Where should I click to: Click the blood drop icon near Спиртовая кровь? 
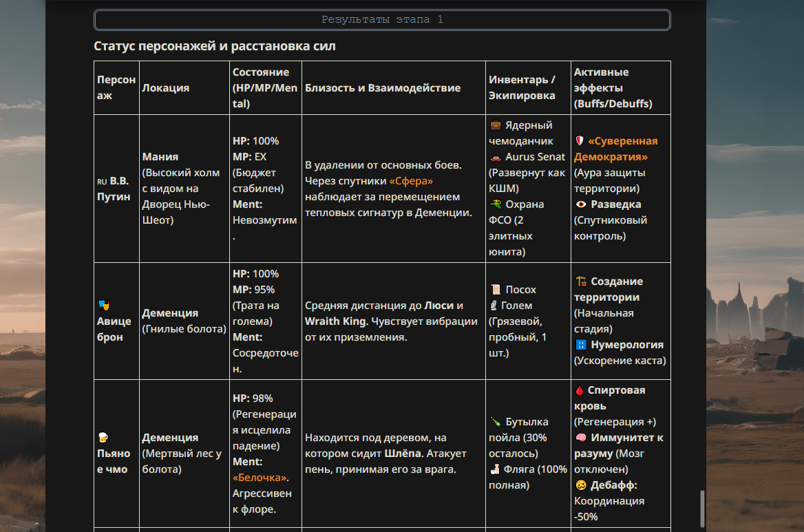[580, 390]
